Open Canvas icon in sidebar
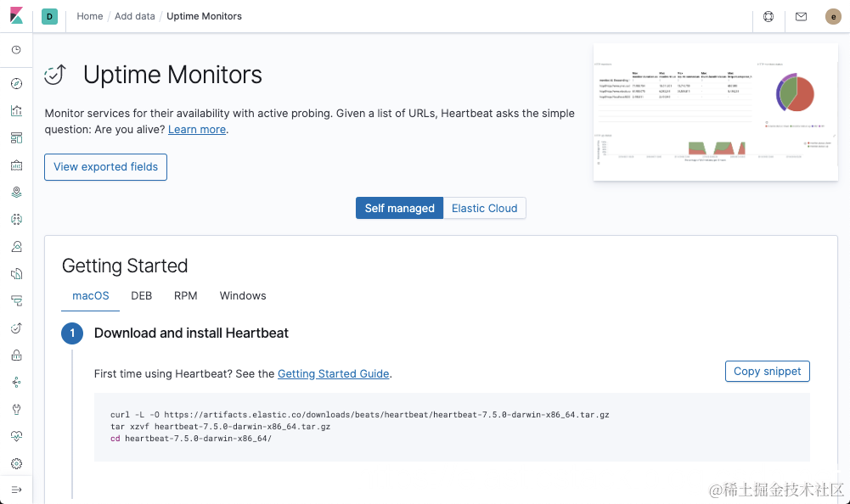This screenshot has height=504, width=850. coord(16,165)
